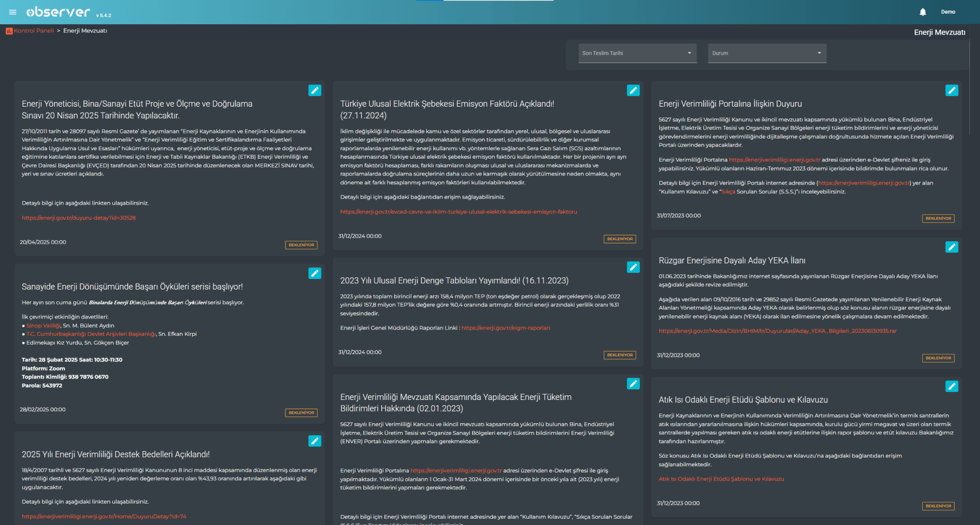Click the 'Enerji Verimliliği Portalına İlişkin Duyuru' title

click(730, 104)
